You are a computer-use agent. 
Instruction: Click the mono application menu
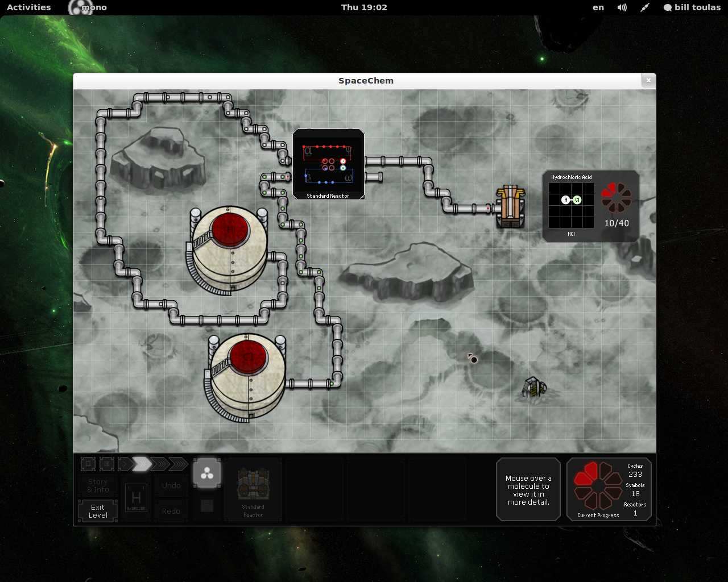click(x=88, y=7)
